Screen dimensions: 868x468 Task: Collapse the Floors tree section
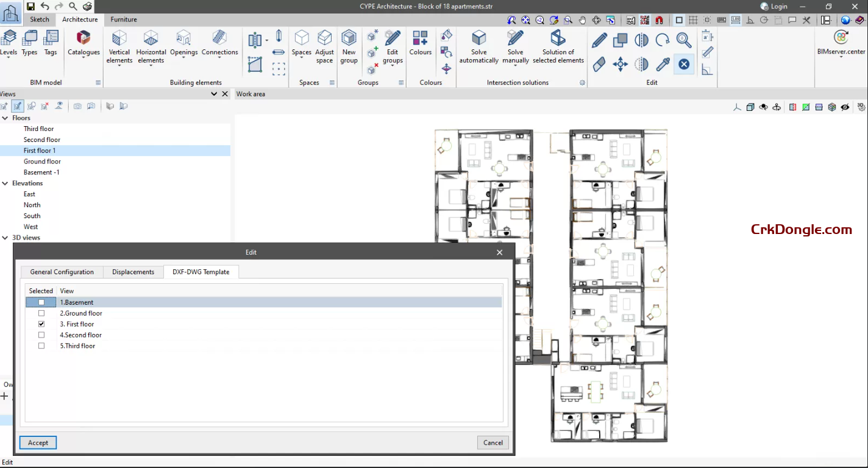[6, 118]
